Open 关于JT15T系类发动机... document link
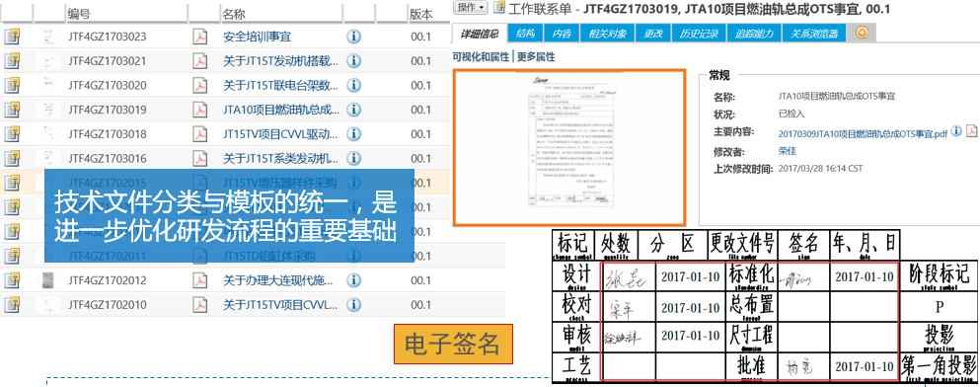 coord(280,159)
